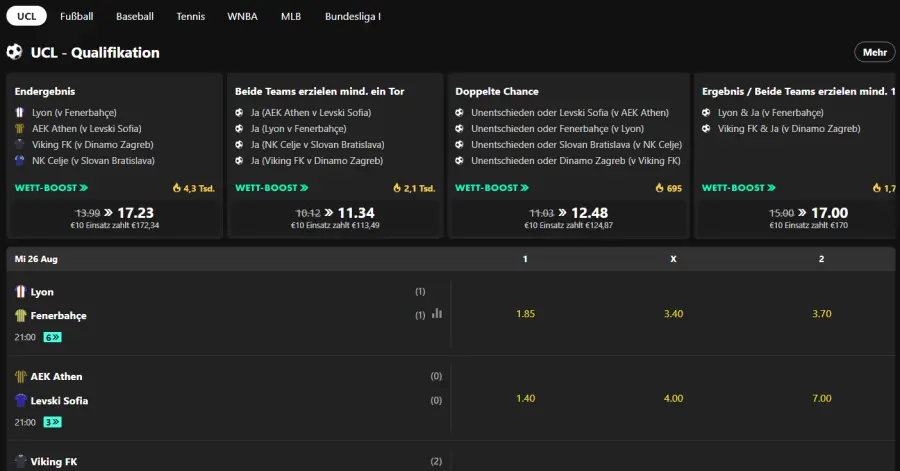The width and height of the screenshot is (900, 471).
Task: Bet on Levski Sofia win at 7.00
Action: [x=821, y=398]
